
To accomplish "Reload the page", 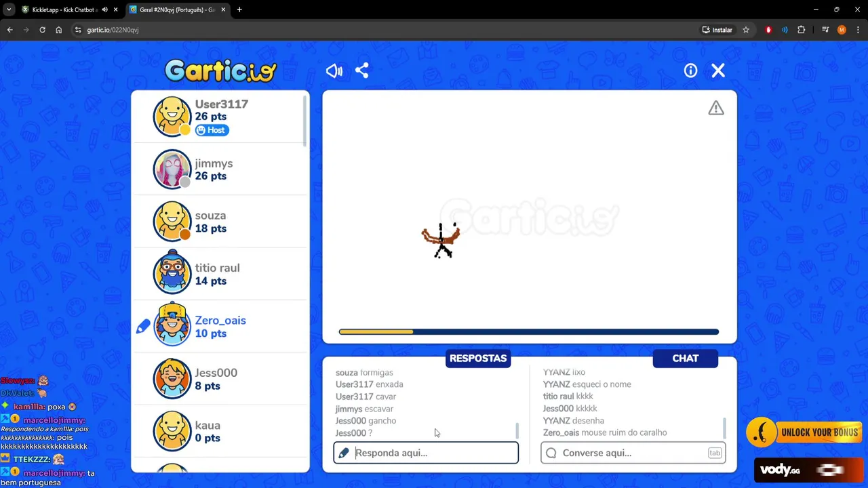I will pos(42,30).
